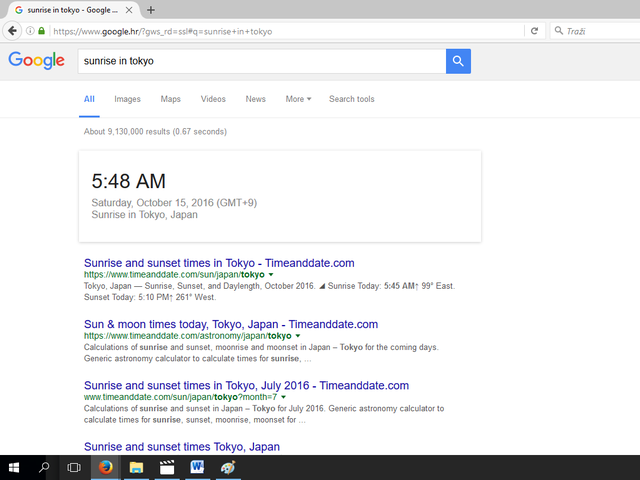Click the green URL tokyo?month=7
This screenshot has width=640, height=480.
click(x=180, y=397)
